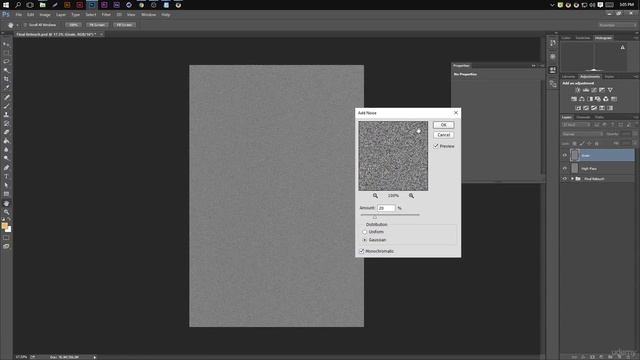Switch to the Channels tab
This screenshot has width=640, height=360.
(x=583, y=117)
